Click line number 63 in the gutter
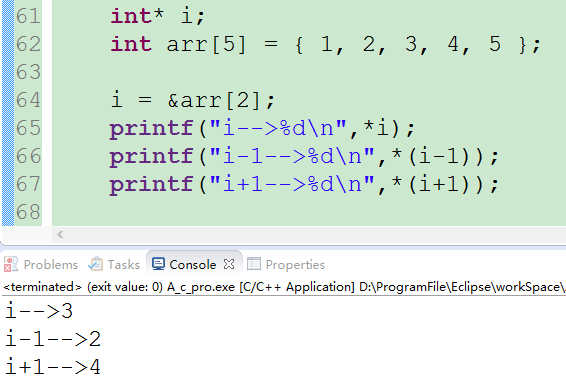This screenshot has width=566, height=386. click(28, 72)
